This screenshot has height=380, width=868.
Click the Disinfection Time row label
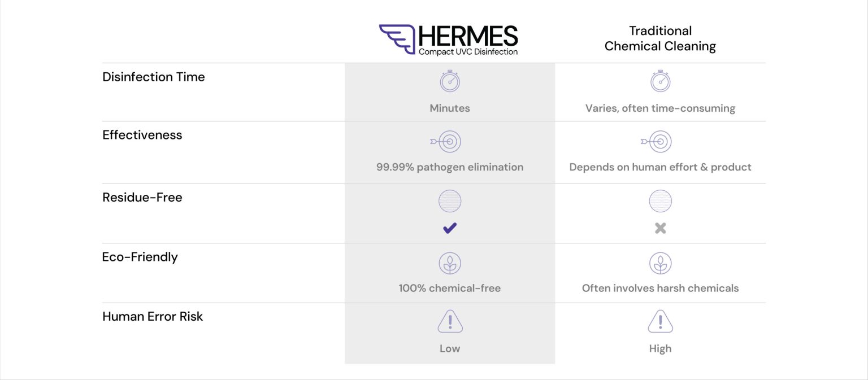coord(154,77)
